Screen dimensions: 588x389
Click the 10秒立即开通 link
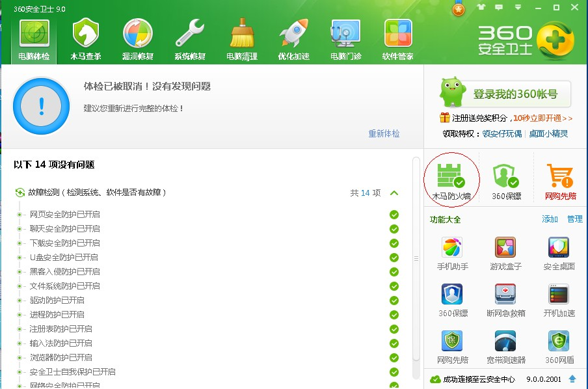pyautogui.click(x=542, y=118)
